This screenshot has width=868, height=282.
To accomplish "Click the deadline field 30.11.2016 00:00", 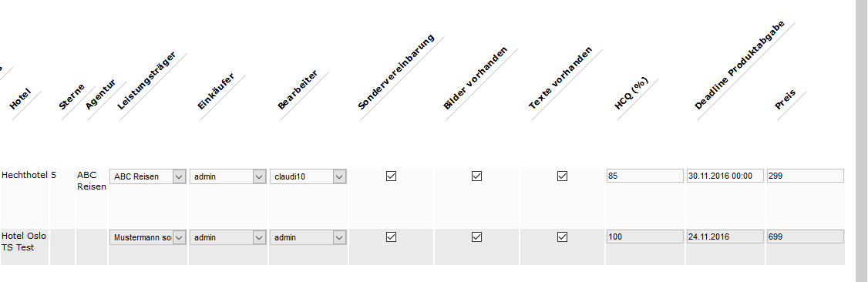I will [725, 176].
